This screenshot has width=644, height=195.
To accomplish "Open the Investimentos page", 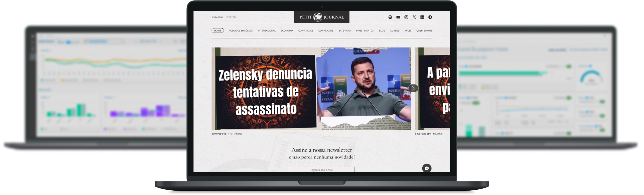I will click(x=365, y=31).
